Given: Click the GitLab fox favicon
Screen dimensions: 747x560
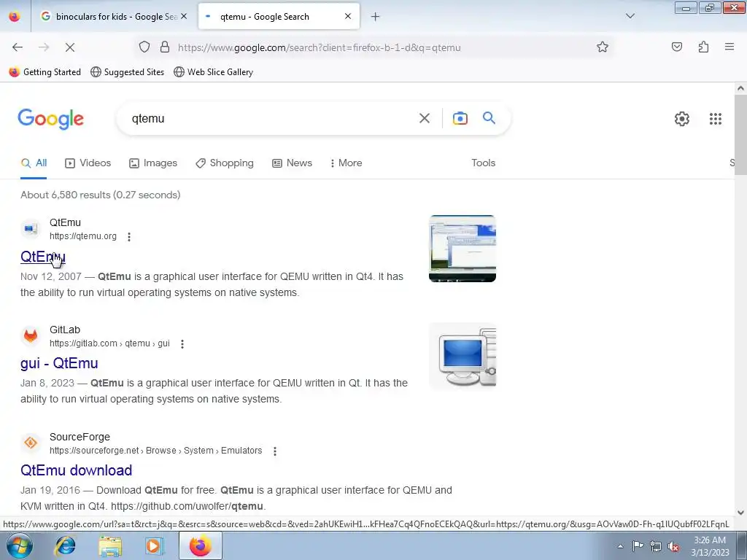Looking at the screenshot, I should 31,336.
